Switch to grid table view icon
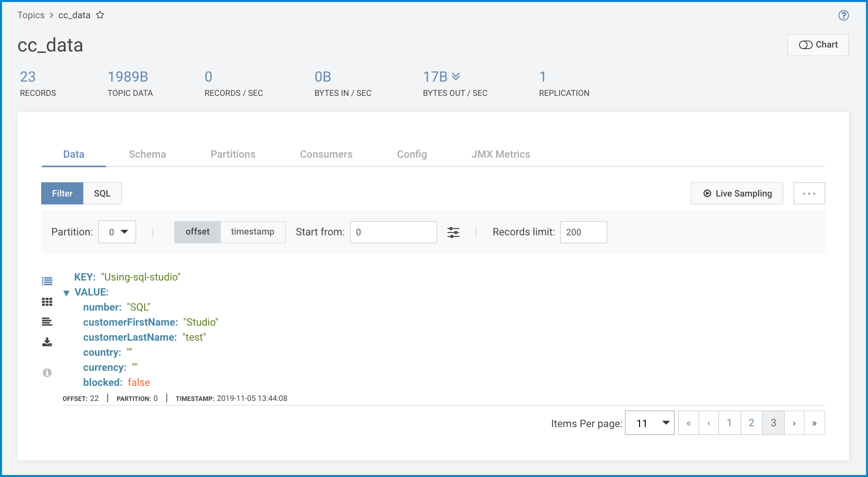The image size is (868, 477). tap(47, 302)
